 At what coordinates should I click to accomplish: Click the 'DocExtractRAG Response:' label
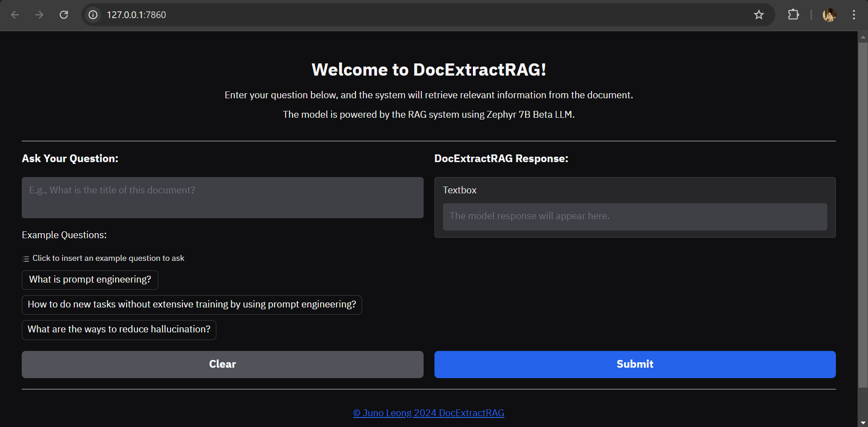click(501, 158)
